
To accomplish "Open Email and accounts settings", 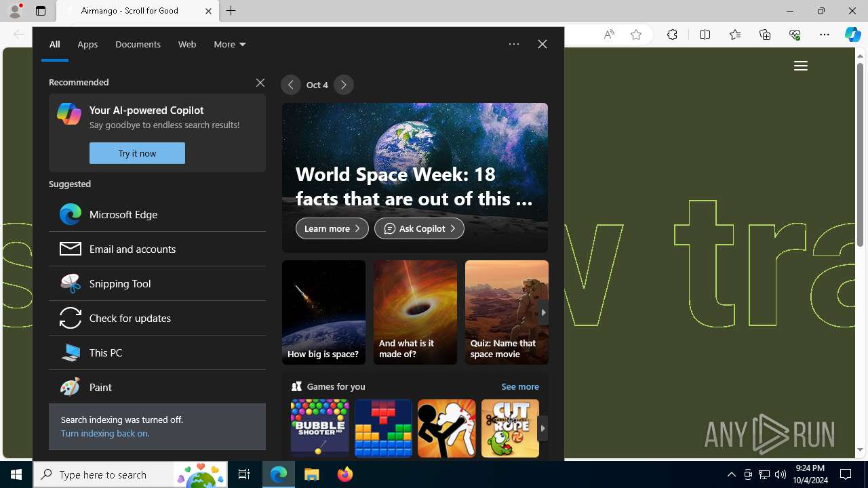I will 157,249.
